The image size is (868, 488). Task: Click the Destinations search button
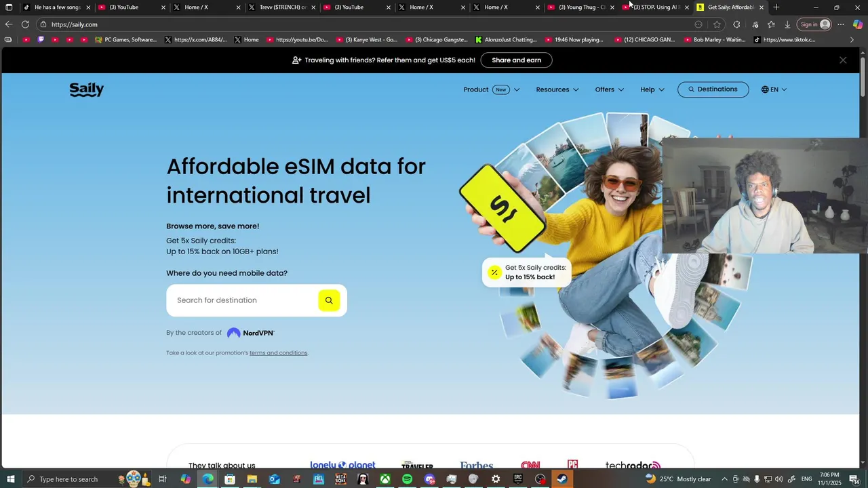pos(713,89)
